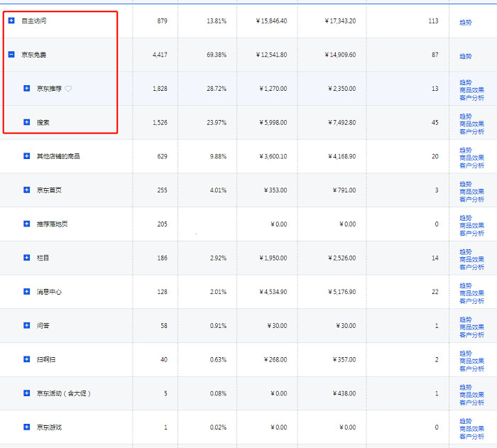Click plus icon beside 推荐落地页
Screen dimensions: 497x448
click(26, 224)
